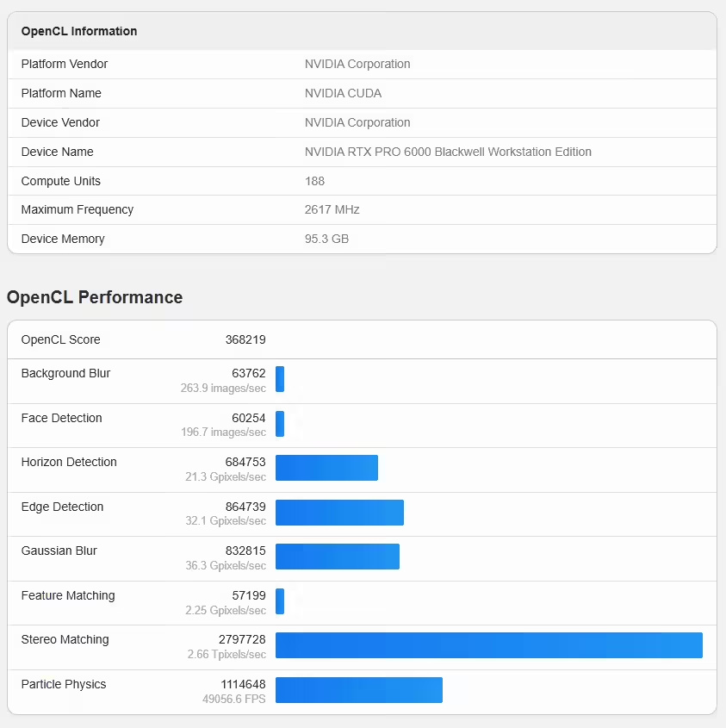Select the Compute Units value 188
726x728 pixels.
(x=314, y=181)
